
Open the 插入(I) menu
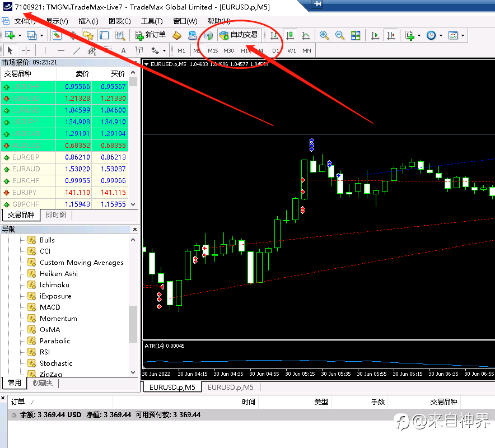[x=88, y=21]
